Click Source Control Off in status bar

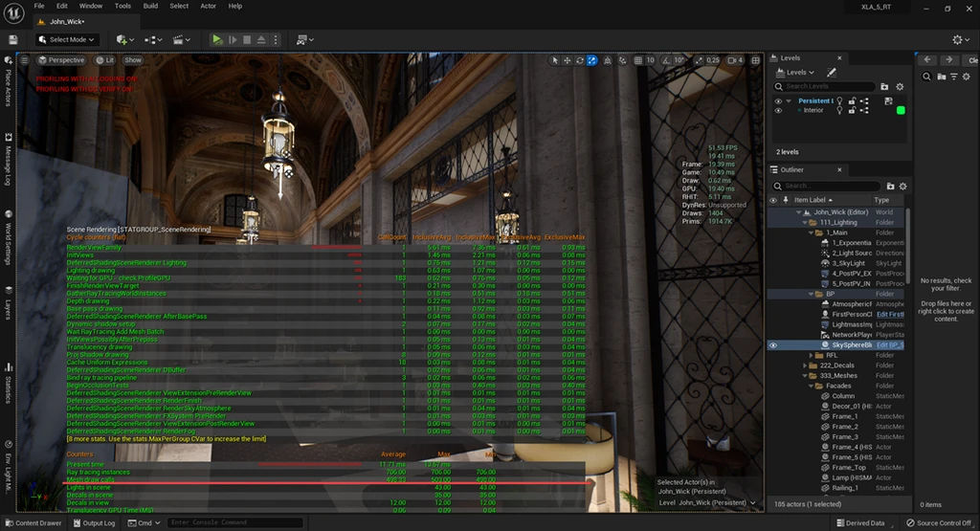point(939,523)
